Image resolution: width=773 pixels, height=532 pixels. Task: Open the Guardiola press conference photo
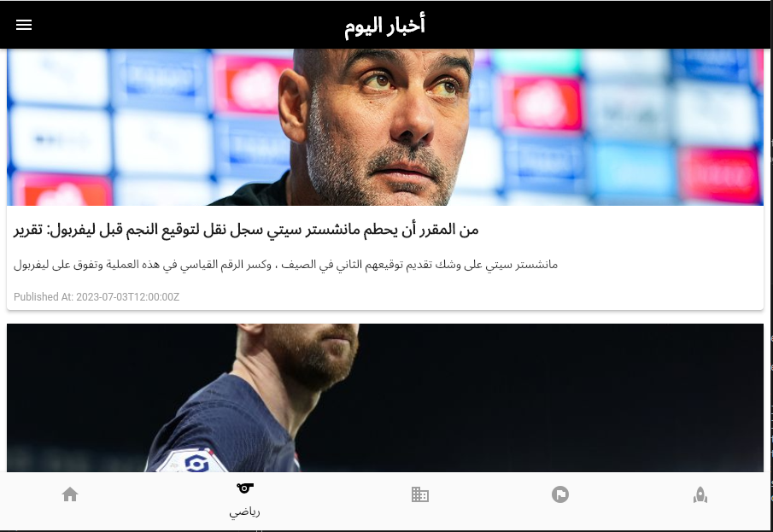pos(385,127)
